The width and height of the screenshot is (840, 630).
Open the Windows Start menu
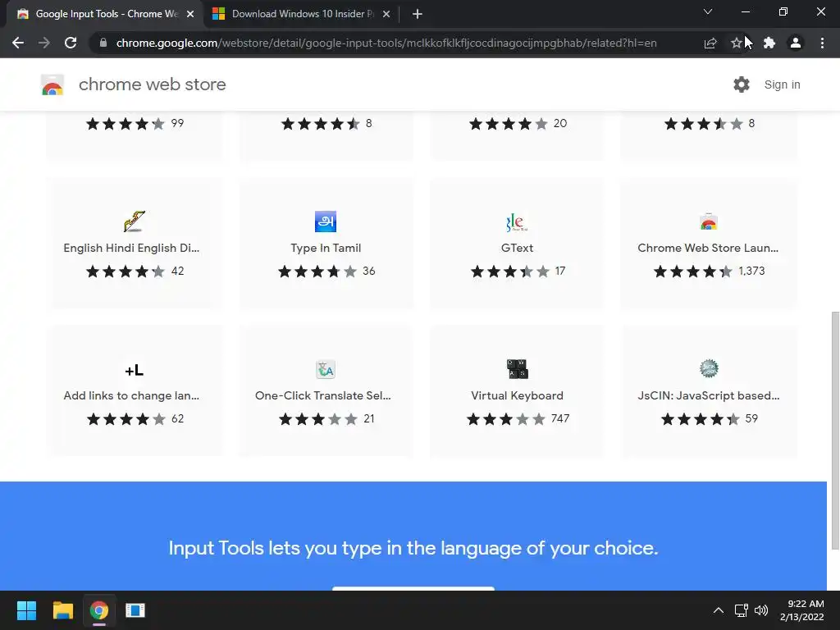tap(26, 610)
